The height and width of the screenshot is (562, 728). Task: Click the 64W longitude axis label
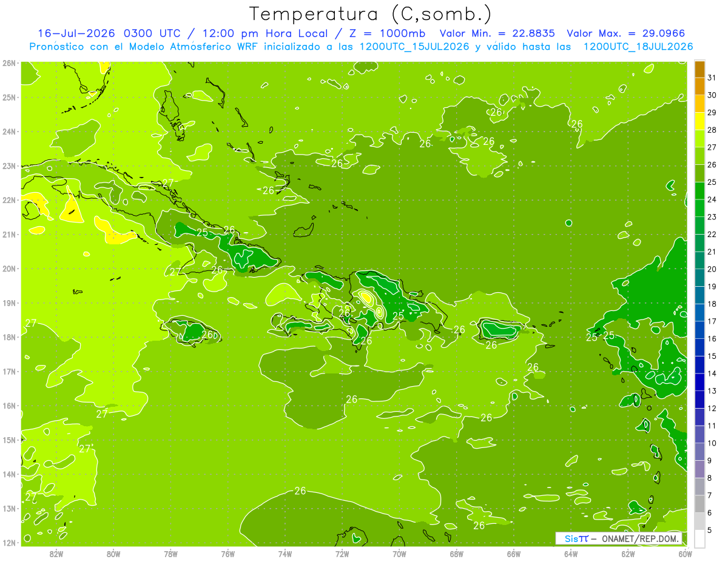click(571, 554)
